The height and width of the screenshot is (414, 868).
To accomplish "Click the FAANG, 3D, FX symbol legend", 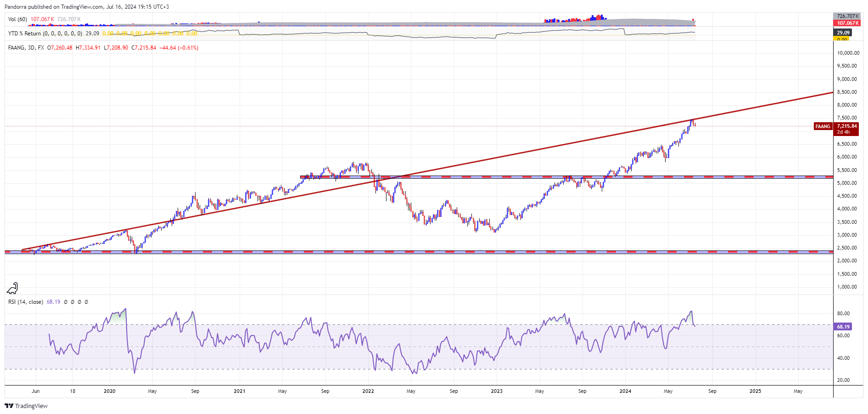I will click(26, 48).
